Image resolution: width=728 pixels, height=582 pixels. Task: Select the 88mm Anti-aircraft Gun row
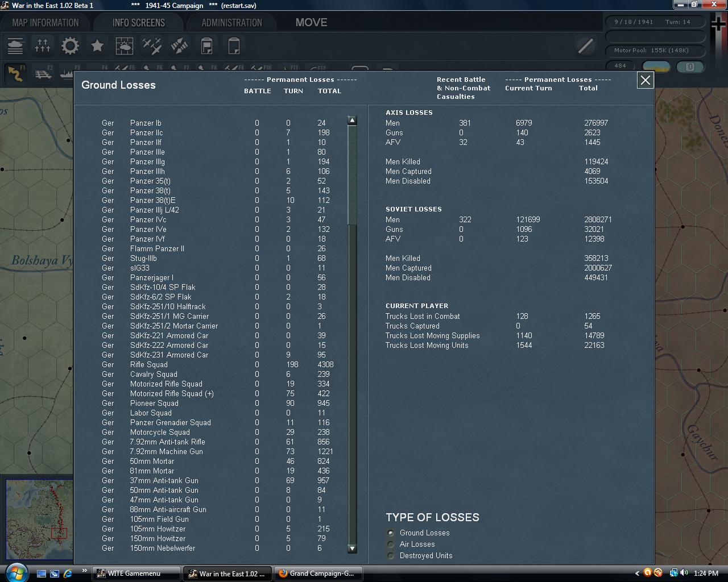point(216,509)
